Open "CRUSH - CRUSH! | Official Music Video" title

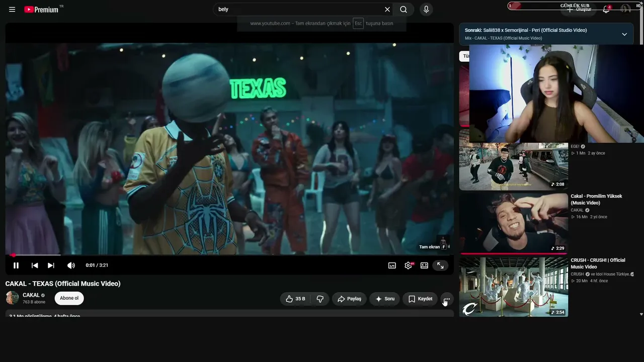[598, 263]
